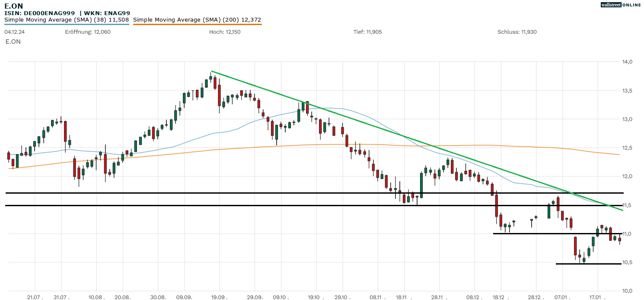
Task: Toggle the SMA (38) legend entry
Action: point(67,19)
